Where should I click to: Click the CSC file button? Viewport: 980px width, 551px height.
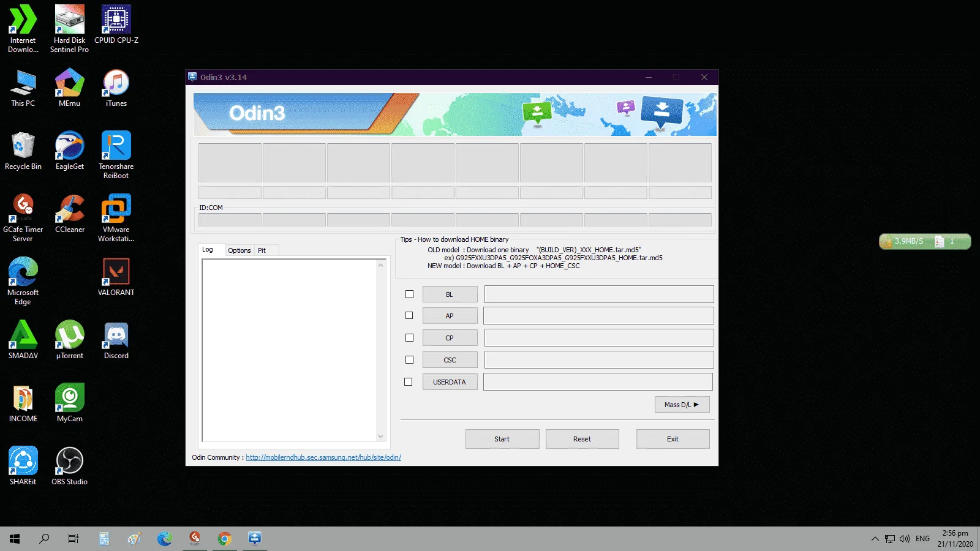click(x=450, y=360)
